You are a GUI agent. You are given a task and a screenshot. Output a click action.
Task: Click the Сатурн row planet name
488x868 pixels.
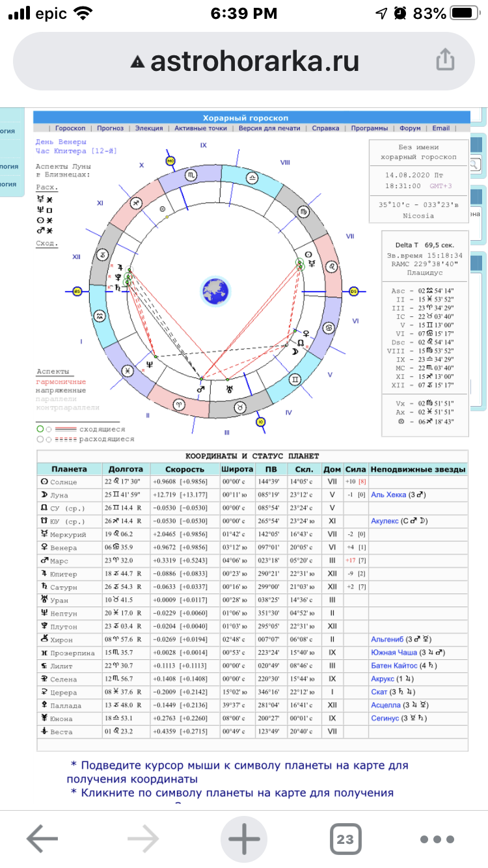64,588
